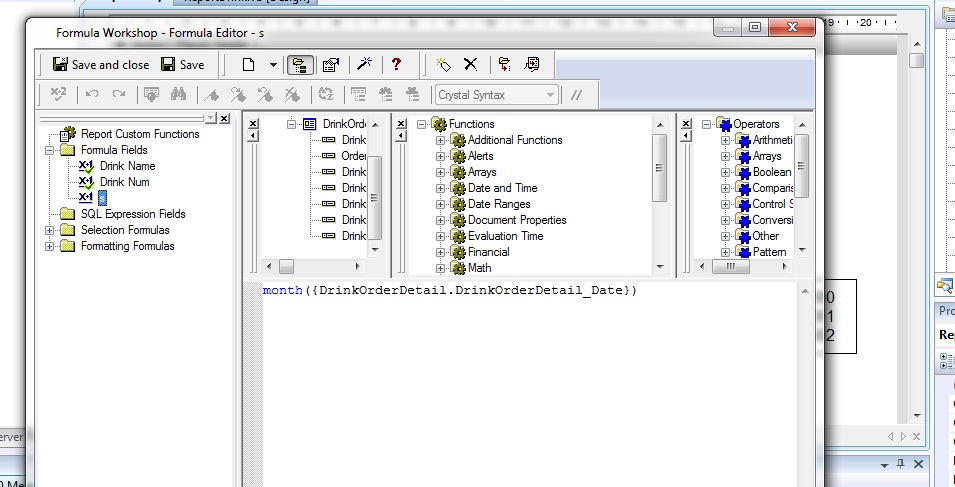
Task: Select SQL Expression Fields folder
Action: (x=133, y=214)
